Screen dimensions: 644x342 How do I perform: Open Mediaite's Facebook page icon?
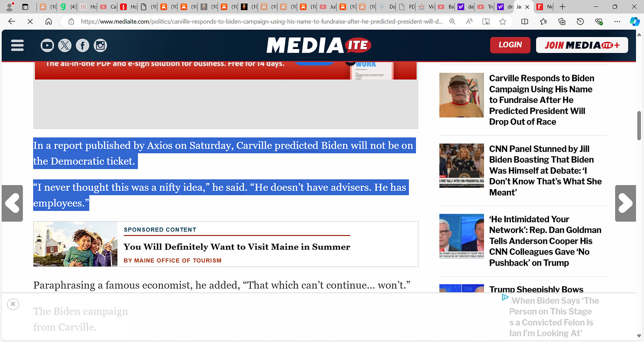coord(82,45)
